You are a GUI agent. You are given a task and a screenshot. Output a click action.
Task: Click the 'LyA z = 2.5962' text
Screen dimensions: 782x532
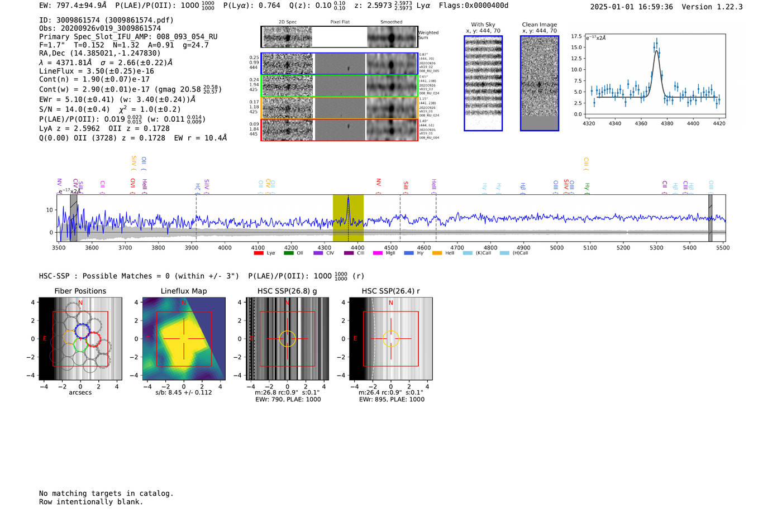point(70,128)
